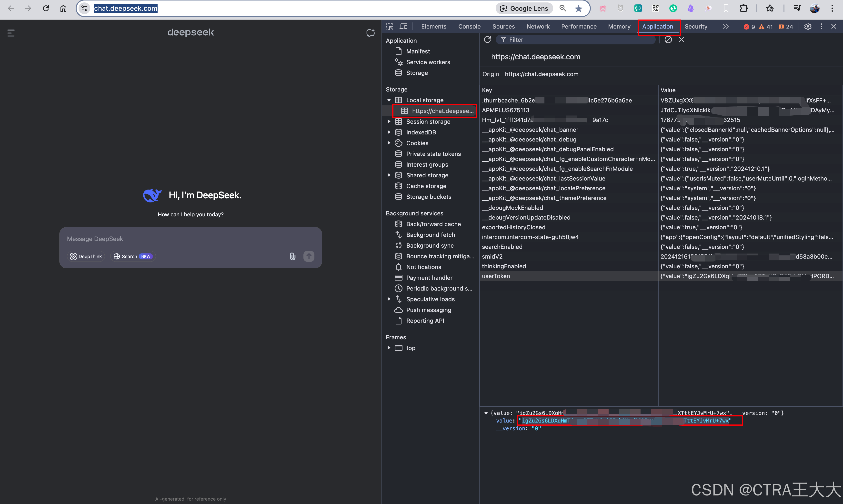This screenshot has height=504, width=843.
Task: Select the searchEnabled key row
Action: (661, 247)
